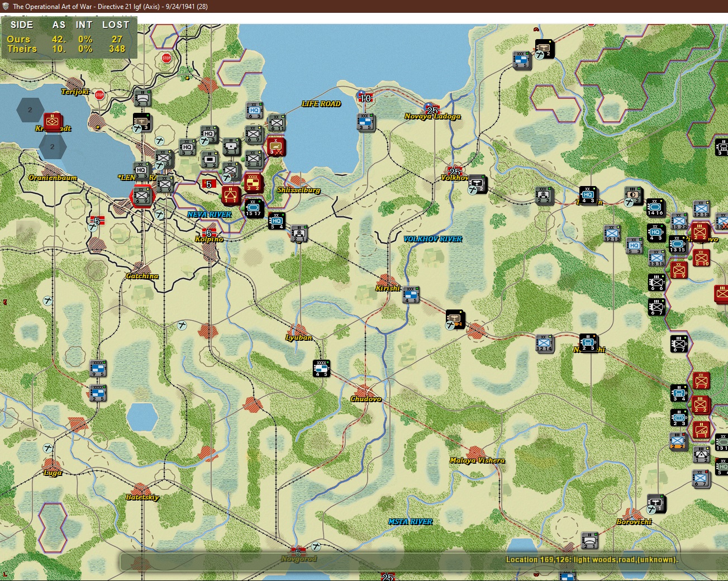Select the red 8-9 Soviet infantry counter
Image resolution: width=728 pixels, height=581 pixels.
click(679, 269)
